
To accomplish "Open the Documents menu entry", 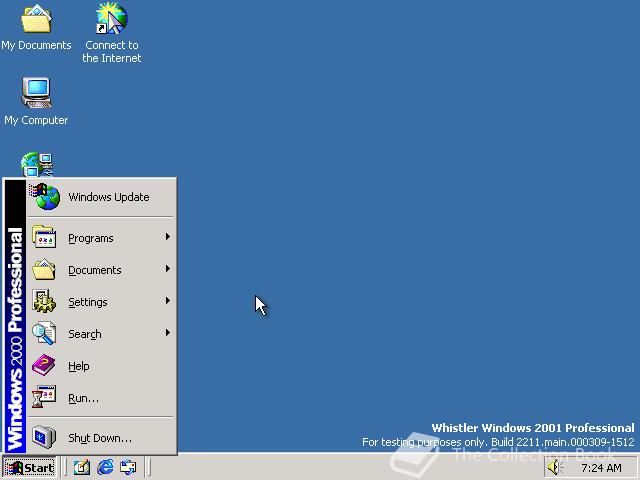I will point(102,269).
